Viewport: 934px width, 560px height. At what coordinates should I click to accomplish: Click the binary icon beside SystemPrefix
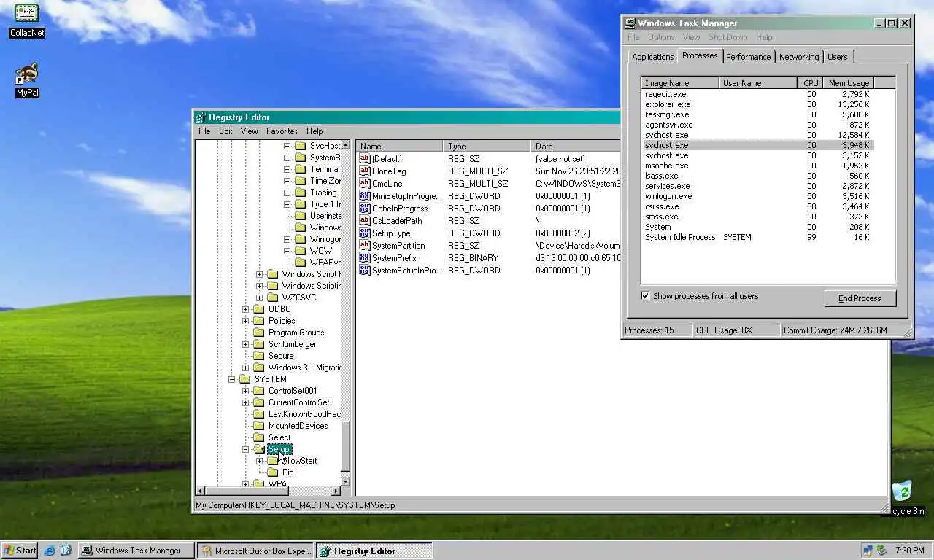(x=365, y=258)
